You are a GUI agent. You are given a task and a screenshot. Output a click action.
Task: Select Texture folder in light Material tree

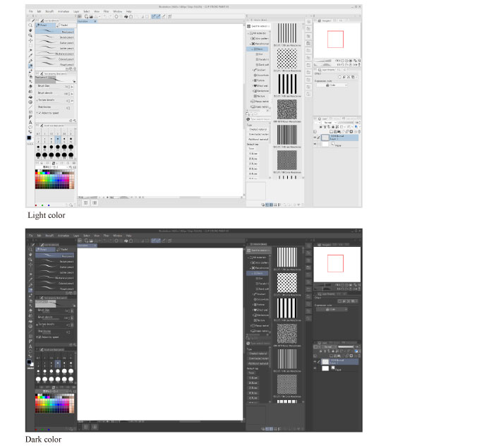point(260,97)
